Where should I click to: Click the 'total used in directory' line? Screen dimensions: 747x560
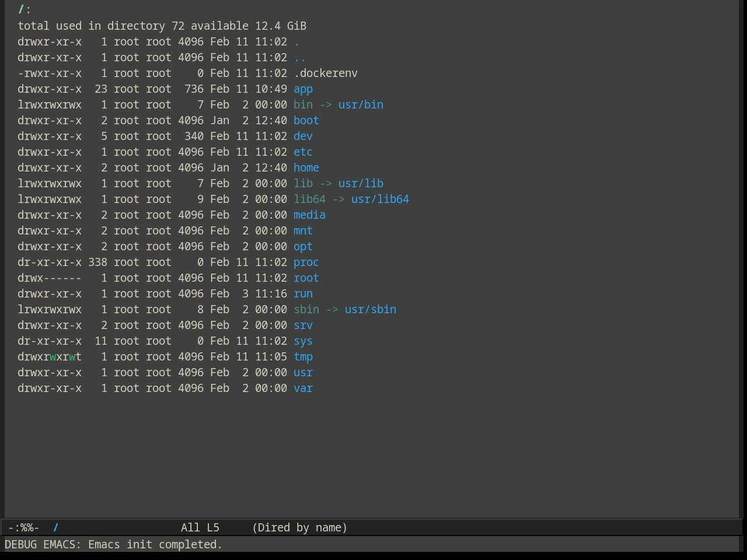point(162,26)
